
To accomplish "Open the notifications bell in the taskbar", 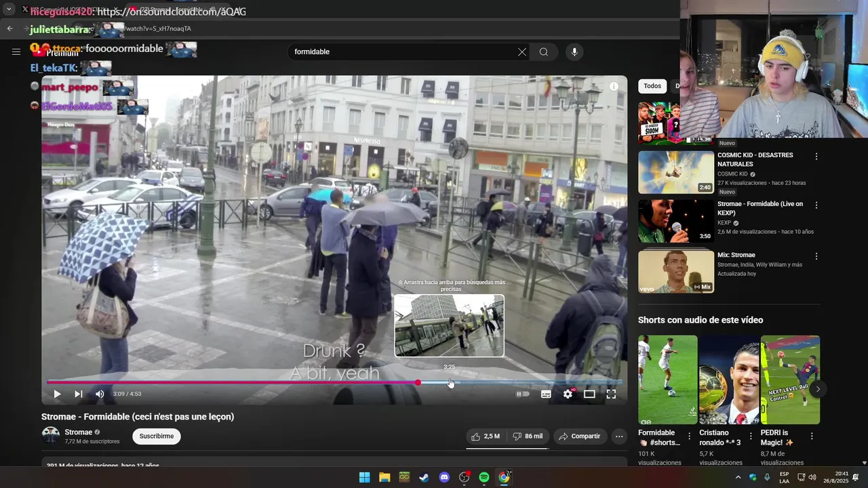I will [856, 477].
